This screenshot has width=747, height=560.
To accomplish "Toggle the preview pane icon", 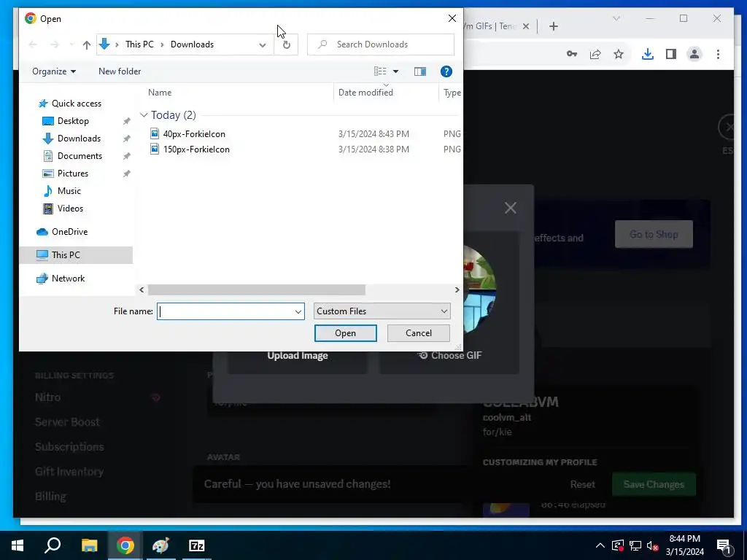I will tap(419, 71).
